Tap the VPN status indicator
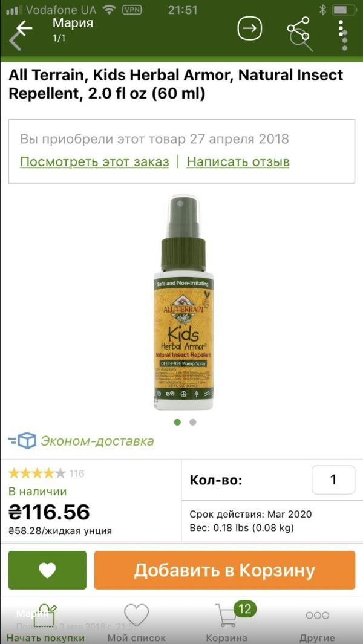Screen dimensions: 363x644 (132, 10)
